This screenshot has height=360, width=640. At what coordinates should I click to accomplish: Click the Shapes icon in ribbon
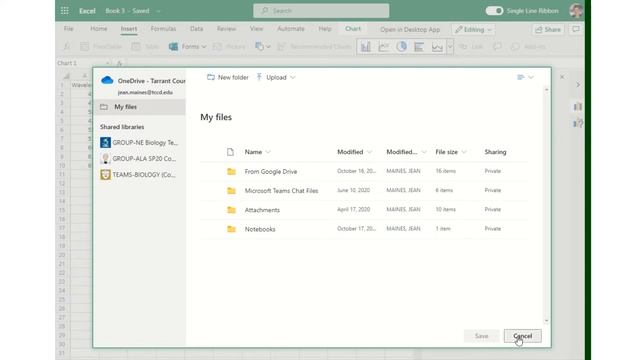pos(259,47)
